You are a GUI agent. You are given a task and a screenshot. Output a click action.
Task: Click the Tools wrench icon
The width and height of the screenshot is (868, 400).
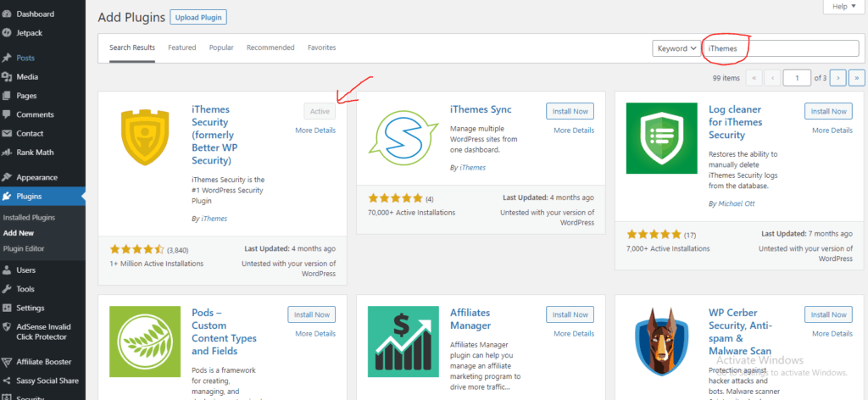point(7,289)
